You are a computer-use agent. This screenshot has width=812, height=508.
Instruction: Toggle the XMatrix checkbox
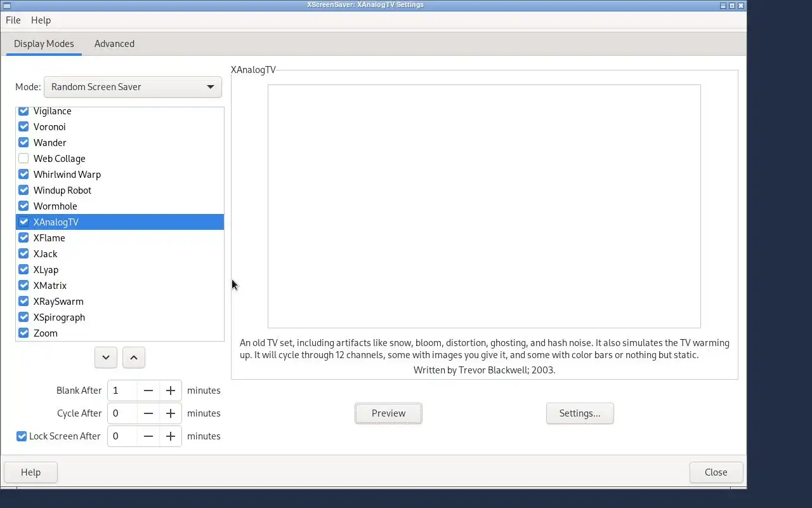pyautogui.click(x=23, y=286)
